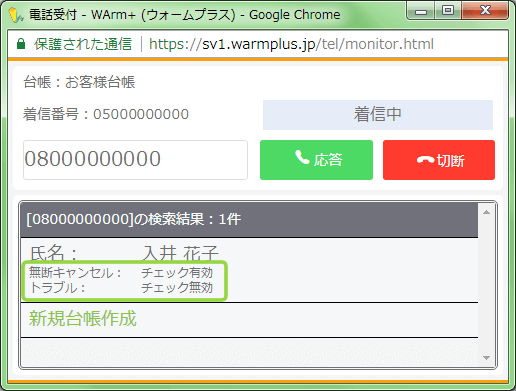
Task: Close the 電話受付 window
Action: [485, 11]
